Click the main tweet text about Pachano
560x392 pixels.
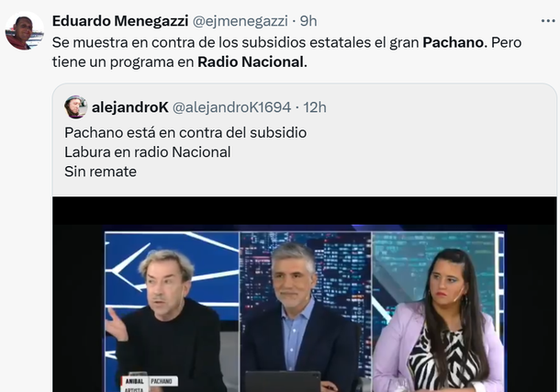coord(286,52)
